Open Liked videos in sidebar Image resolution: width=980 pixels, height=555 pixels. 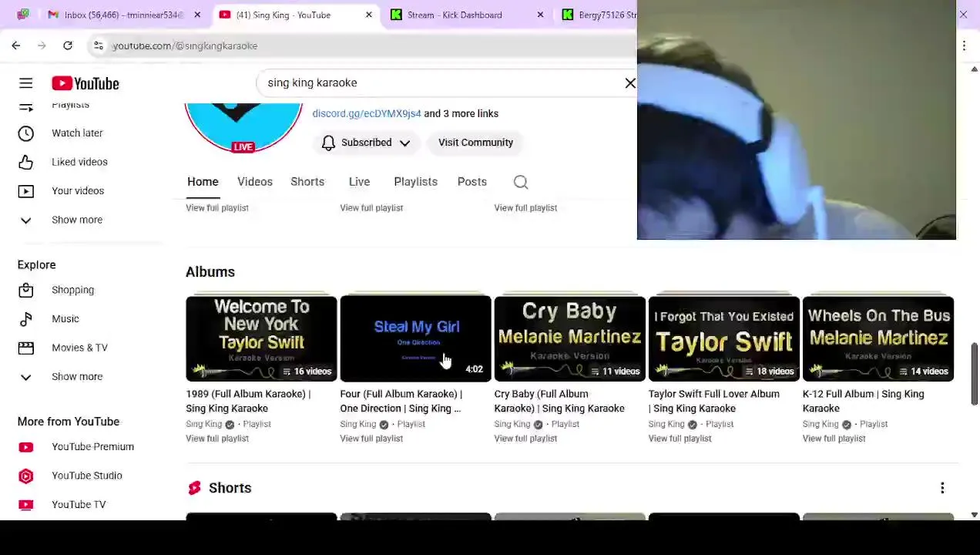coord(79,162)
